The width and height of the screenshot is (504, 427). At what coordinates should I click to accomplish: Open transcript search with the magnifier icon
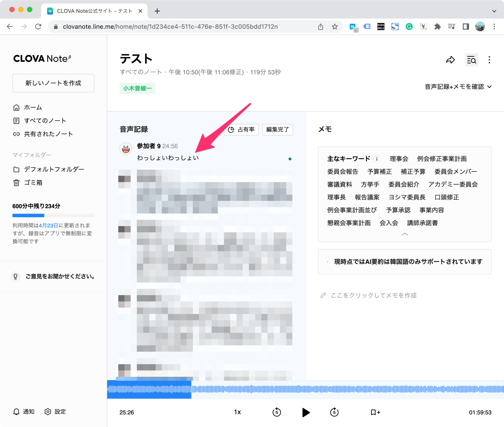pyautogui.click(x=472, y=60)
